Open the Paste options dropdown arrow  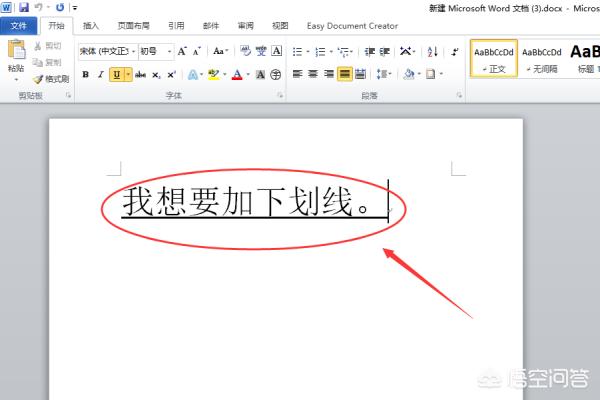[16, 80]
